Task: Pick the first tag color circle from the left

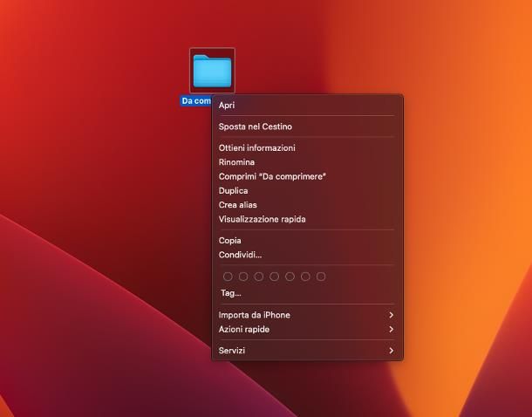Action: pyautogui.click(x=228, y=277)
